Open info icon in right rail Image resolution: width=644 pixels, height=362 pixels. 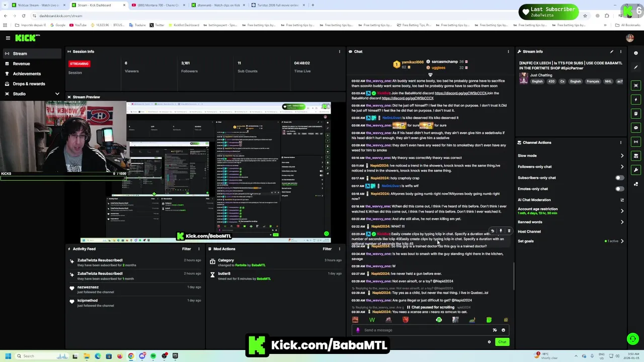pos(636,53)
